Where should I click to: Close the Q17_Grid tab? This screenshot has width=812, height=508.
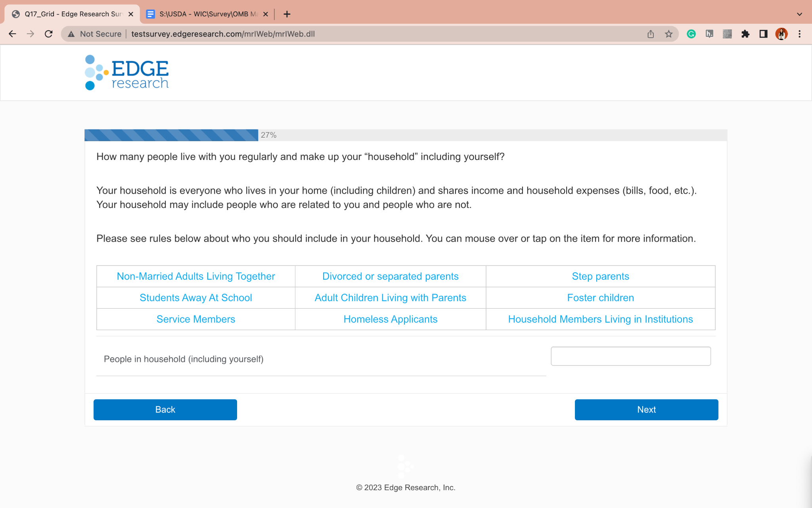tap(131, 14)
